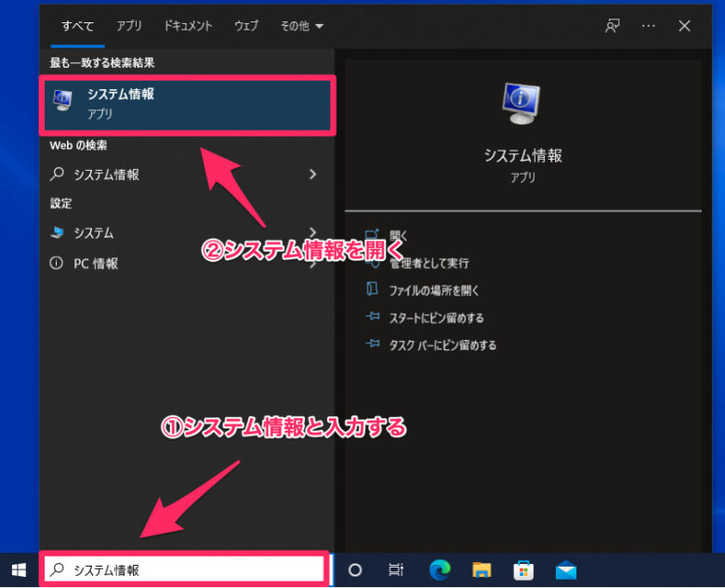Click the 設定 section heading
This screenshot has width=725, height=588.
pos(60,203)
